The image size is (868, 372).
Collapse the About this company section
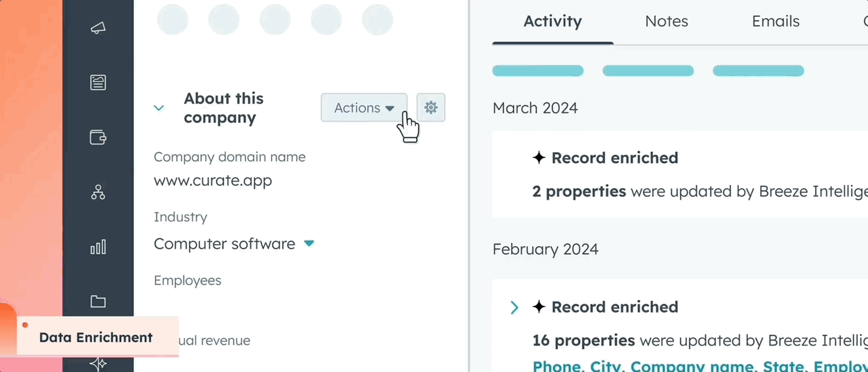pos(159,108)
